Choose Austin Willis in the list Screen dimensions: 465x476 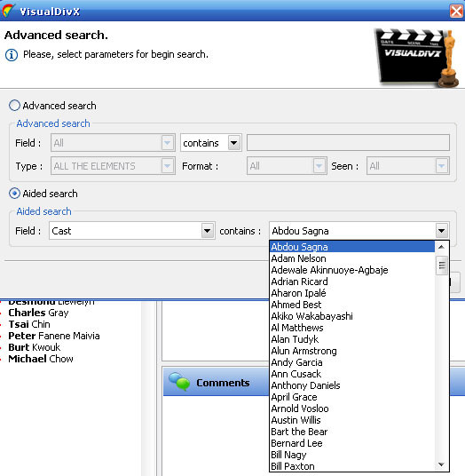pos(352,420)
